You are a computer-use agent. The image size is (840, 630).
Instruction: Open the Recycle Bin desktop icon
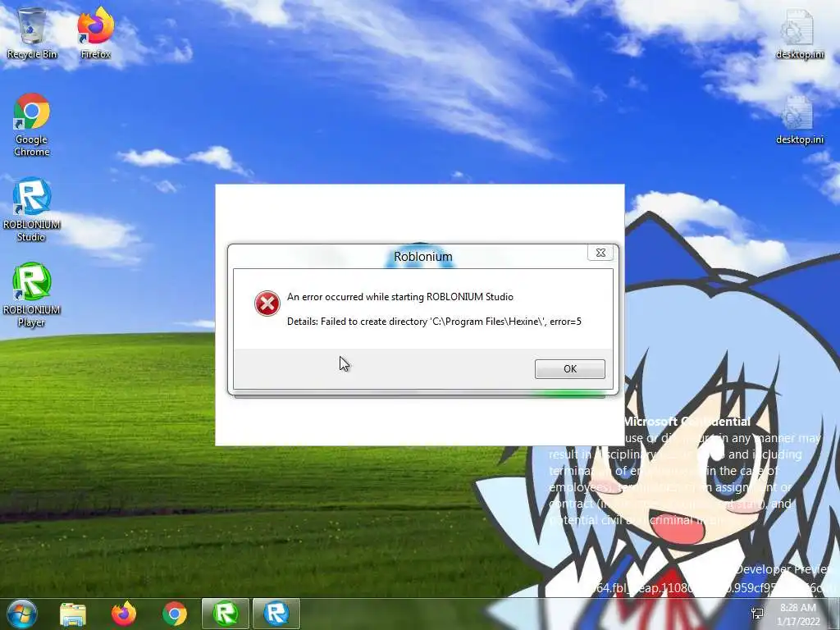pos(32,33)
